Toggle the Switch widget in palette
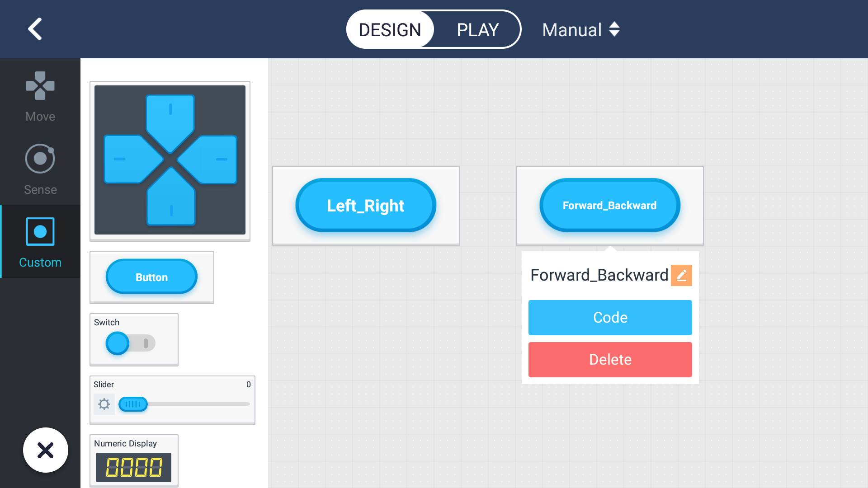This screenshot has height=488, width=868. click(130, 343)
